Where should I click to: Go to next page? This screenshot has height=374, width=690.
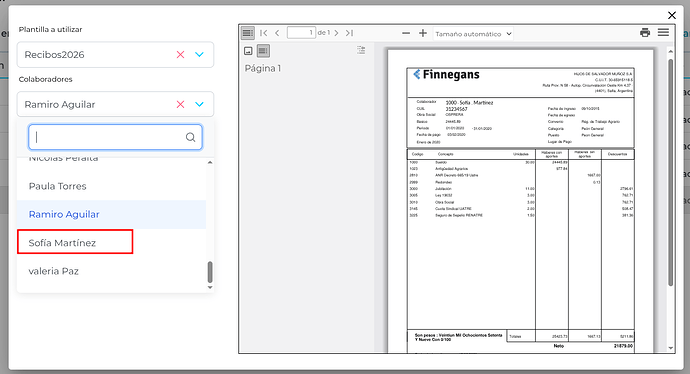pos(336,33)
